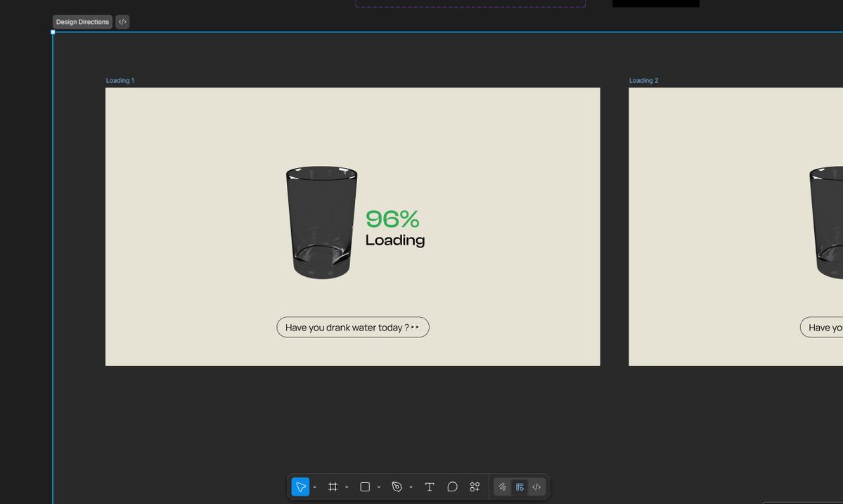This screenshot has width=843, height=504.
Task: Select the Loading 1 frame label
Action: coord(120,81)
